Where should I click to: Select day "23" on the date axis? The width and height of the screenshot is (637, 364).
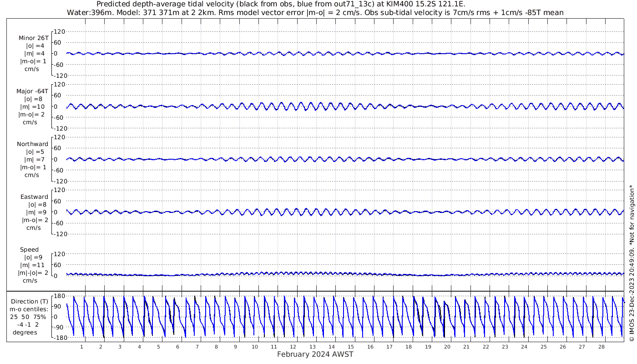[505, 347]
